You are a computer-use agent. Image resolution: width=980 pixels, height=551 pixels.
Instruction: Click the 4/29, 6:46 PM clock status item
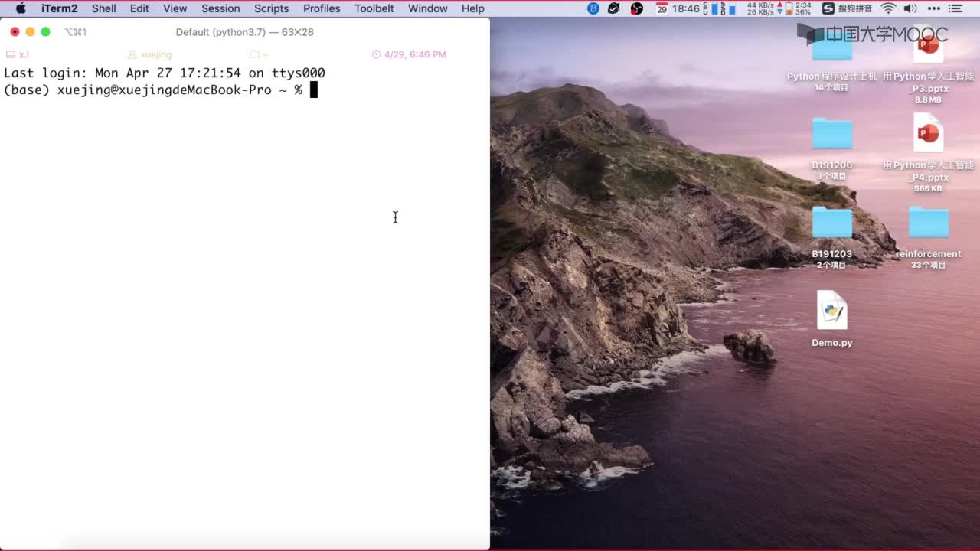409,54
